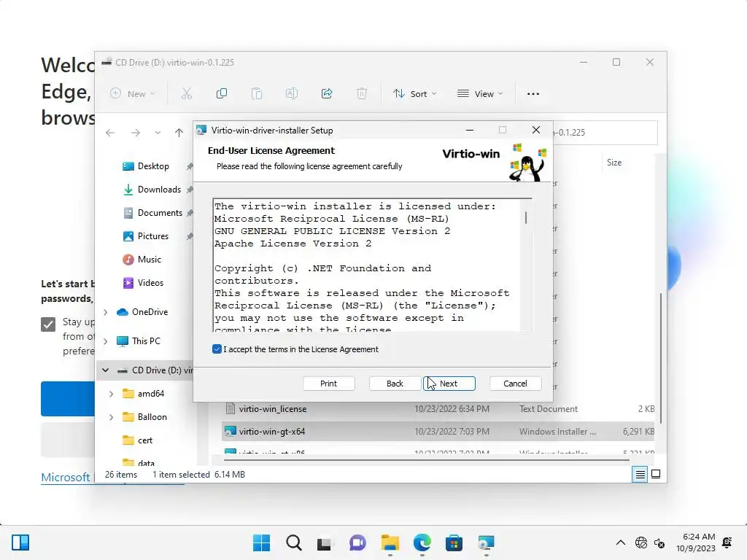Viewport: 747px width, 560px height.
Task: Open Desktop in quick access
Action: click(152, 166)
